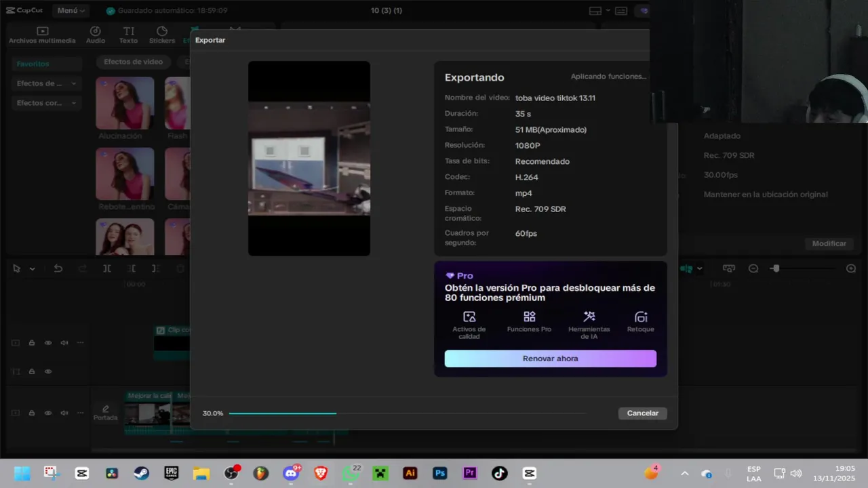Image resolution: width=868 pixels, height=488 pixels.
Task: Open the Stickers tab
Action: (162, 35)
